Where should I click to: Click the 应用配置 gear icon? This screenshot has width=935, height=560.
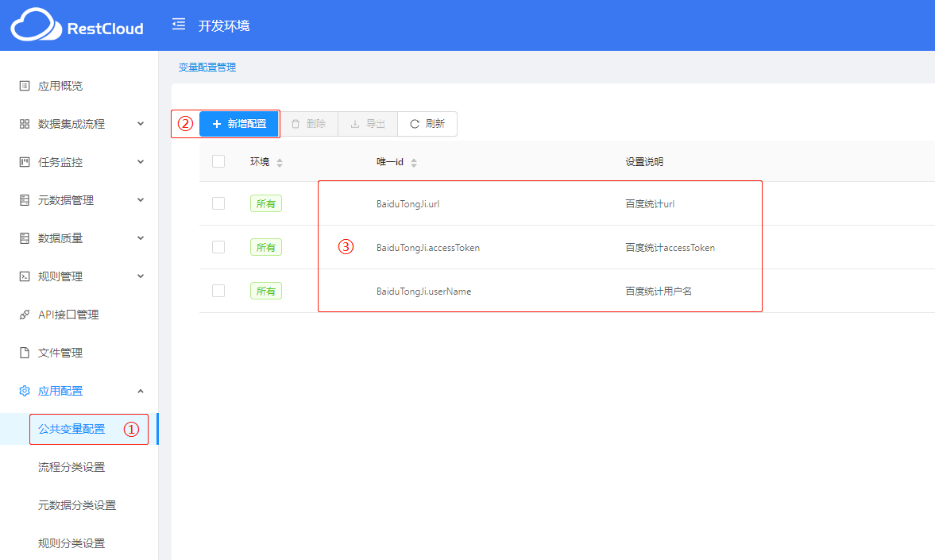[x=25, y=391]
